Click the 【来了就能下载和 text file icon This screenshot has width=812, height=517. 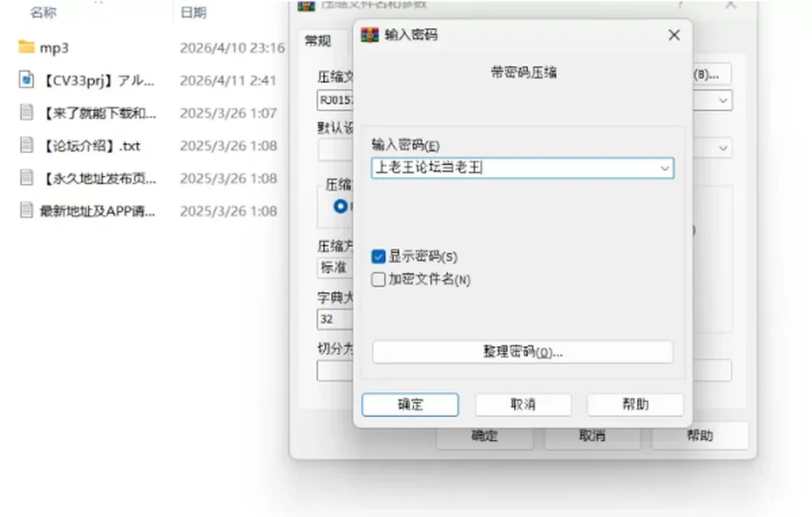pyautogui.click(x=26, y=113)
